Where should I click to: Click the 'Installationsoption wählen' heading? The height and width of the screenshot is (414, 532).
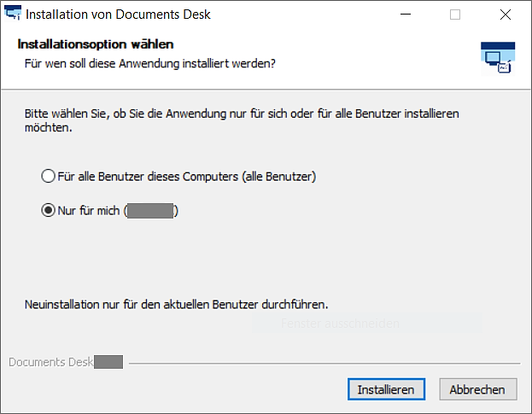point(96,44)
